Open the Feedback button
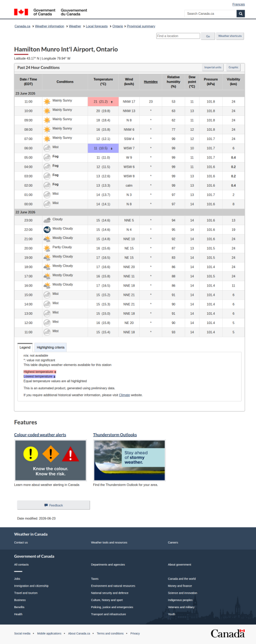Screen dimensions: 256x644 pyautogui.click(x=53, y=505)
